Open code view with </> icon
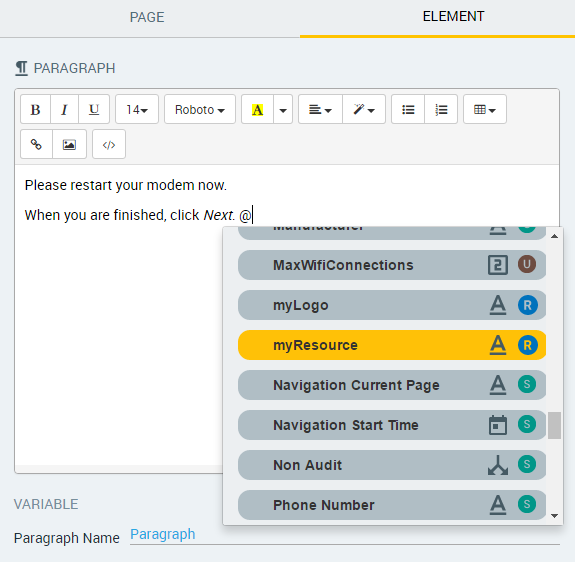The image size is (575, 562). (x=109, y=144)
